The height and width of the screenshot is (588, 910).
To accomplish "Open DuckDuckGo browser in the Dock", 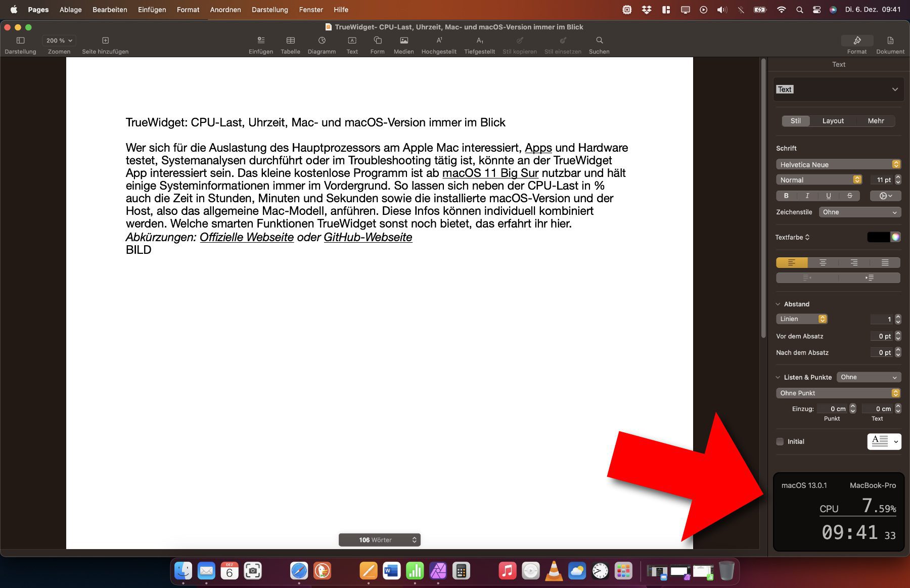I will click(x=322, y=571).
